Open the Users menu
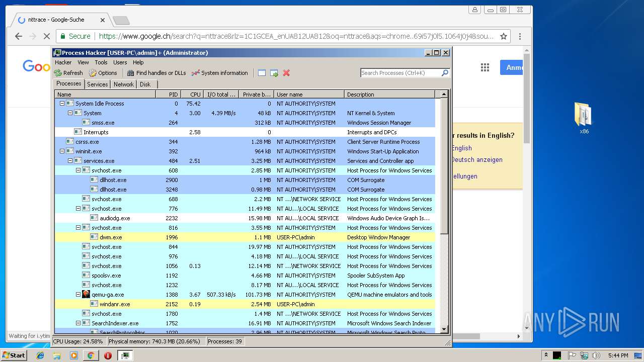This screenshot has height=362, width=644. tap(120, 62)
